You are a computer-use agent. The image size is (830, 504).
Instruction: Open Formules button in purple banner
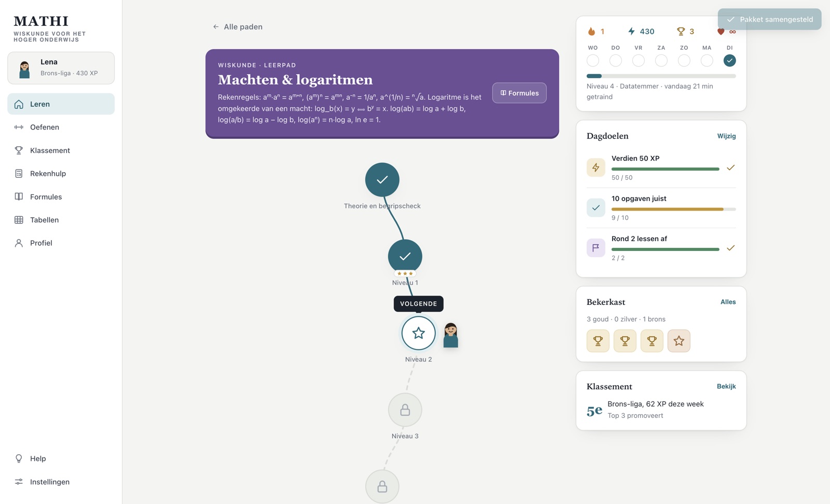click(519, 93)
